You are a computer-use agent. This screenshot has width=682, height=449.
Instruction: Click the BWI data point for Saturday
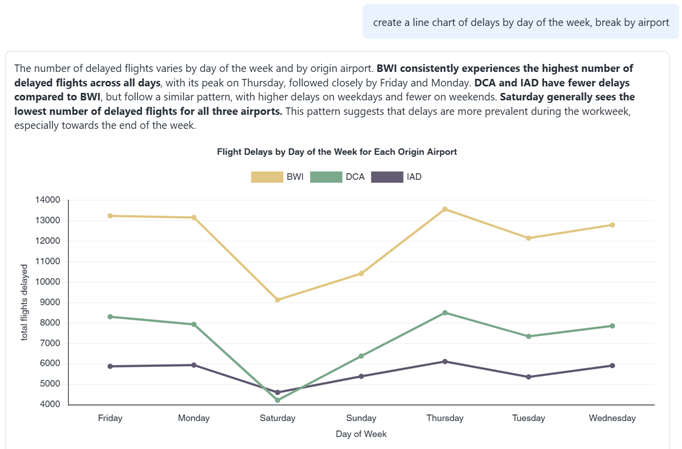point(278,300)
